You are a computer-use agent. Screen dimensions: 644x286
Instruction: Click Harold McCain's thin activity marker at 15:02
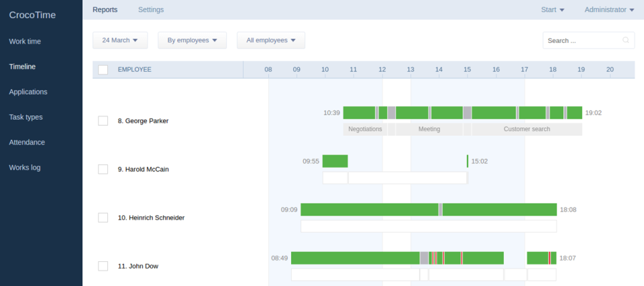pyautogui.click(x=468, y=161)
